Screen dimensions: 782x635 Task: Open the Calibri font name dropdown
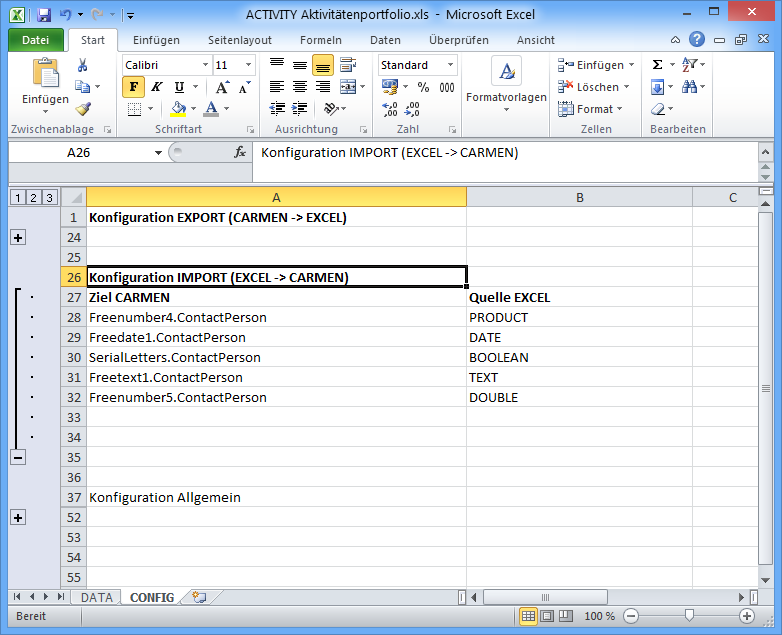point(166,65)
